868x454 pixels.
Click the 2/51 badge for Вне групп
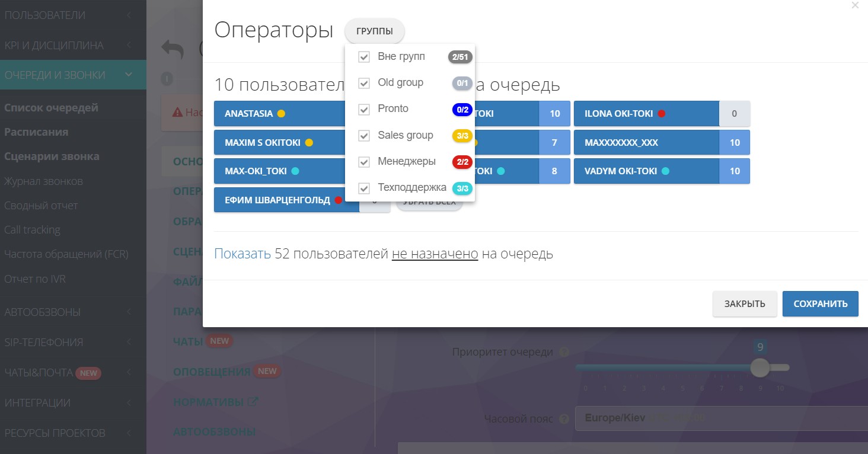(460, 57)
